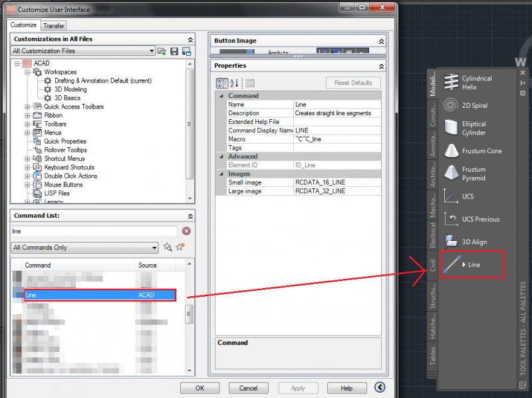Toggle auto-hide on the tool palette
This screenshot has height=398, width=532.
[x=523, y=83]
